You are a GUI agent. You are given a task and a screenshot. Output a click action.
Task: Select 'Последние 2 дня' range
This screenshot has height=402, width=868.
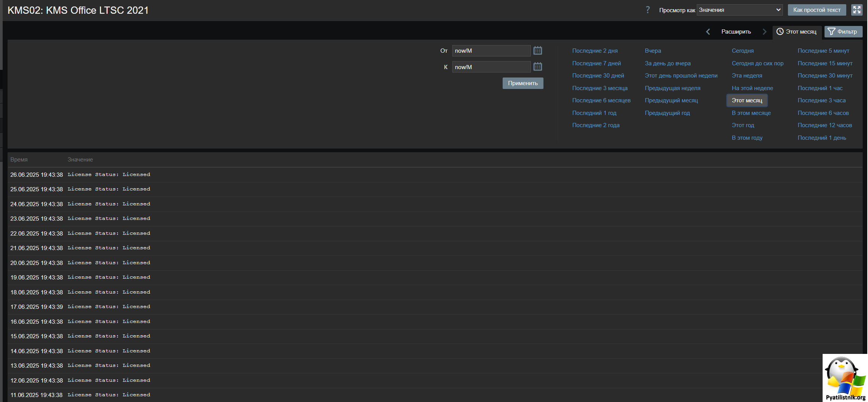pos(595,51)
